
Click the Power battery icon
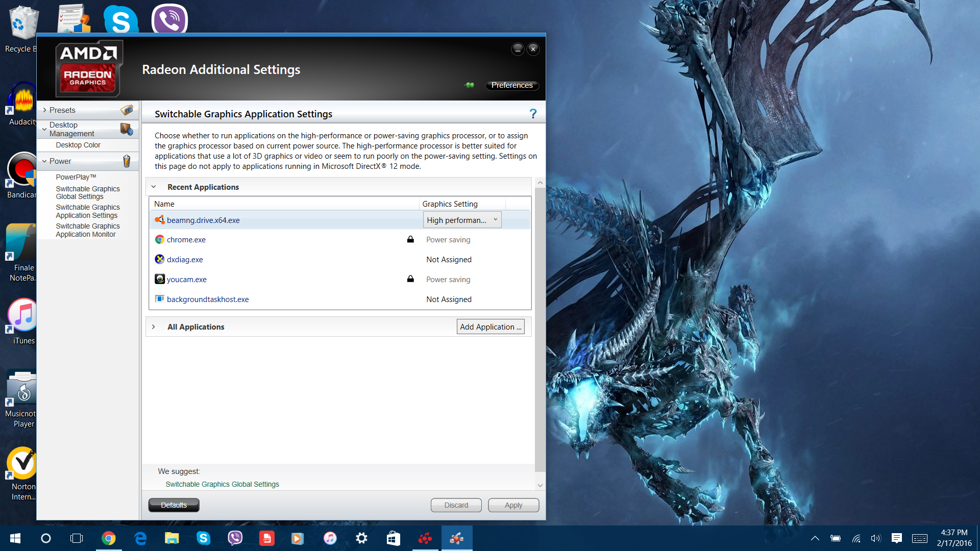click(x=127, y=161)
